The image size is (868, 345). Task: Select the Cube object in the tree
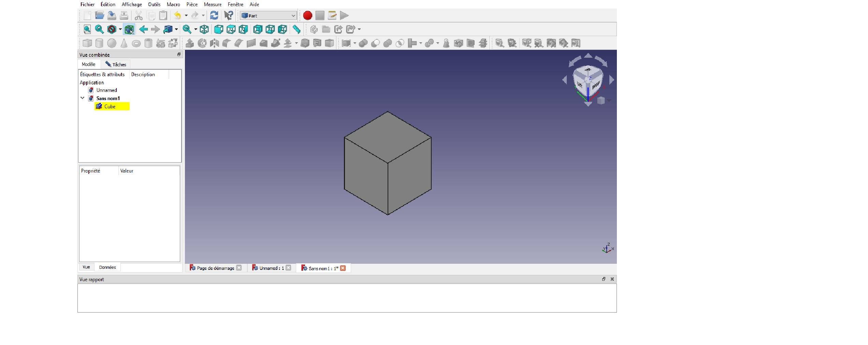(x=110, y=107)
